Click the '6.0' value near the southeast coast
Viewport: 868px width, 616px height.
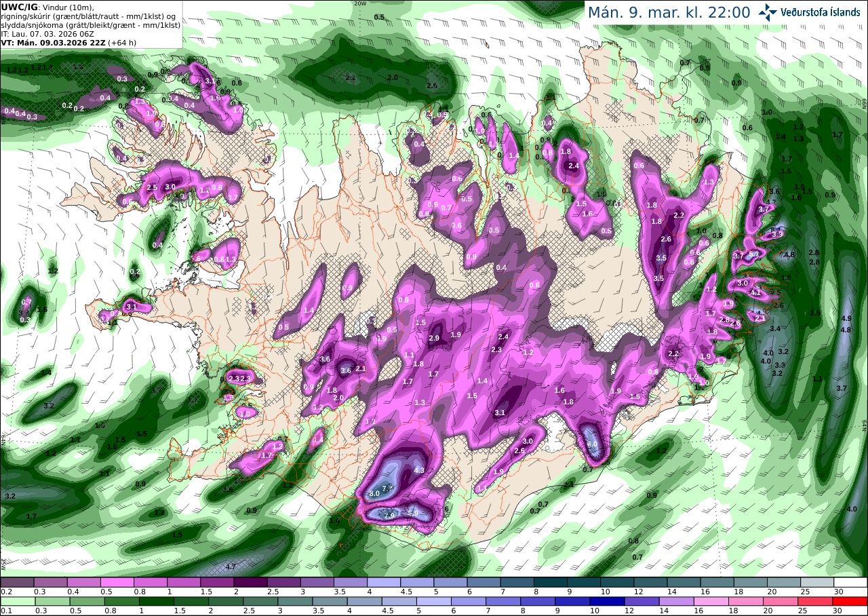pos(592,444)
